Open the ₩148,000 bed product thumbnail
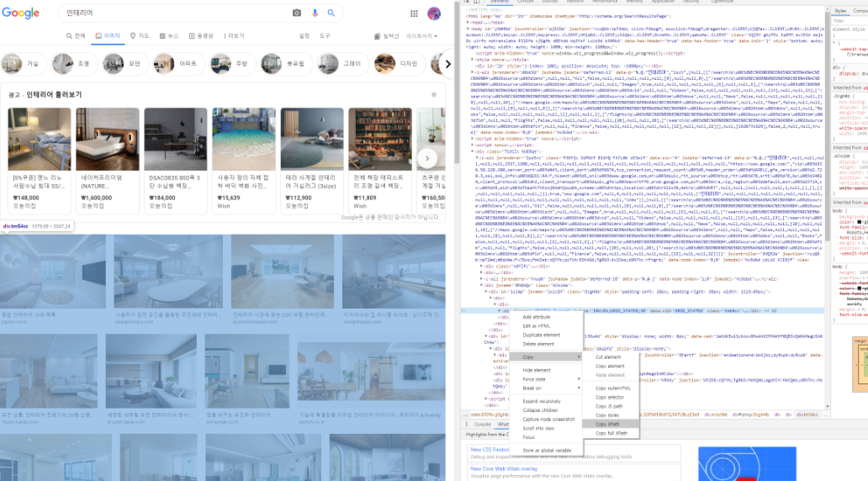868x481 pixels. 40,139
